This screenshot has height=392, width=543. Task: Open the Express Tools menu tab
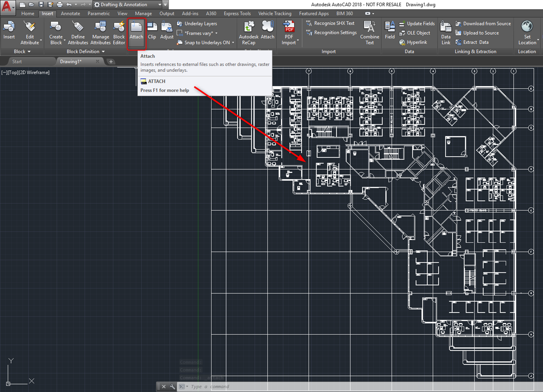tap(237, 13)
